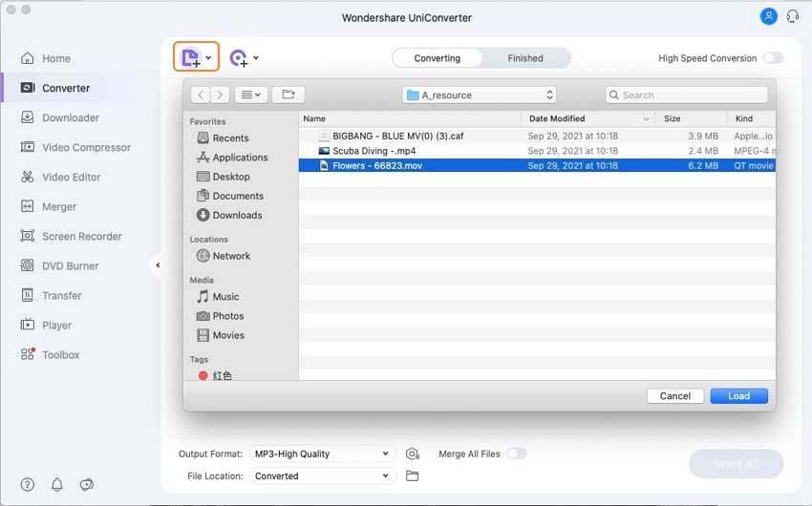Open Photos under Media

220,316
